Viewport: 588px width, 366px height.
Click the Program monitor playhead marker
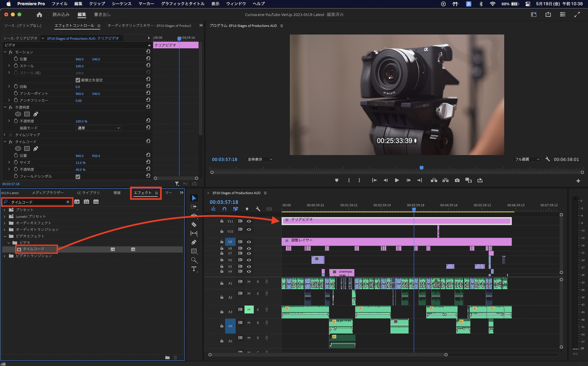click(421, 168)
